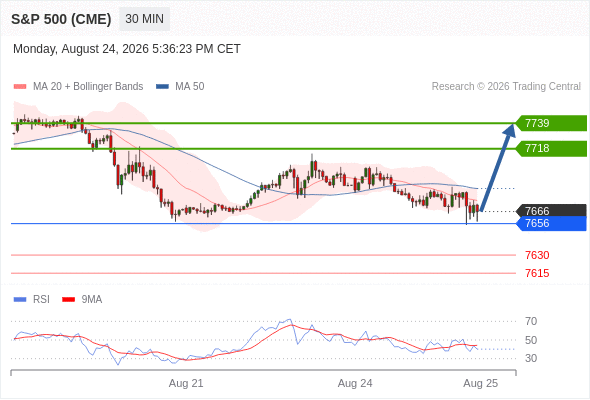Click the MA 20 Bollinger Bands pink swatch

[x=20, y=87]
